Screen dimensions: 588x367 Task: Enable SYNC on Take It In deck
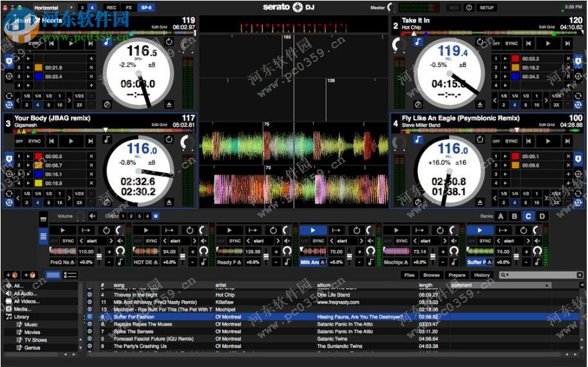coord(511,44)
